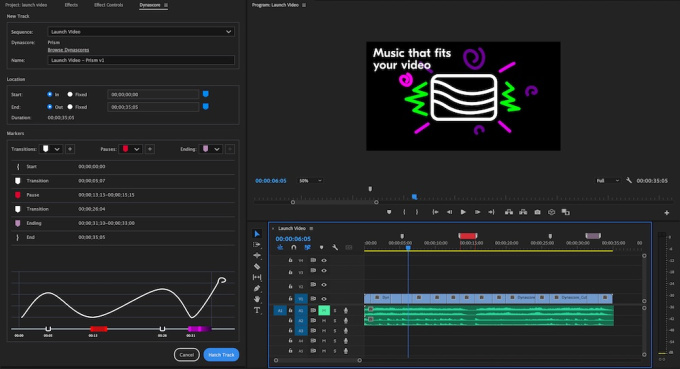
Task: Toggle VR video display icon
Action: [x=552, y=212]
